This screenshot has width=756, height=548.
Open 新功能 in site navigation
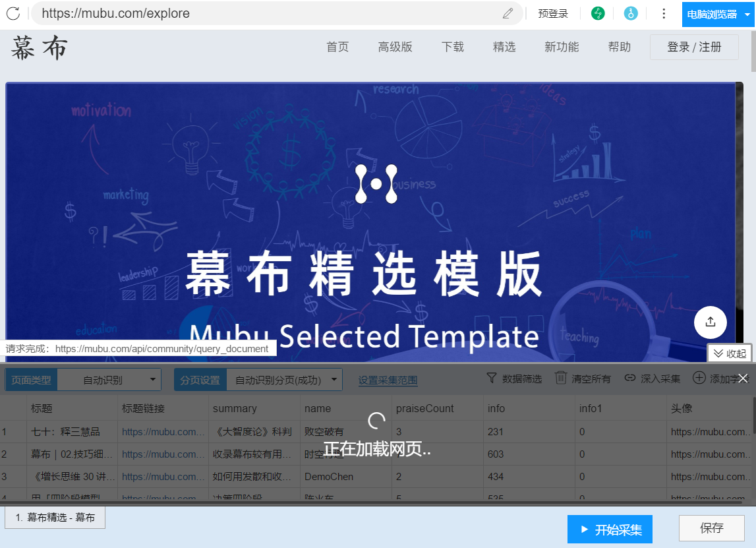click(562, 47)
